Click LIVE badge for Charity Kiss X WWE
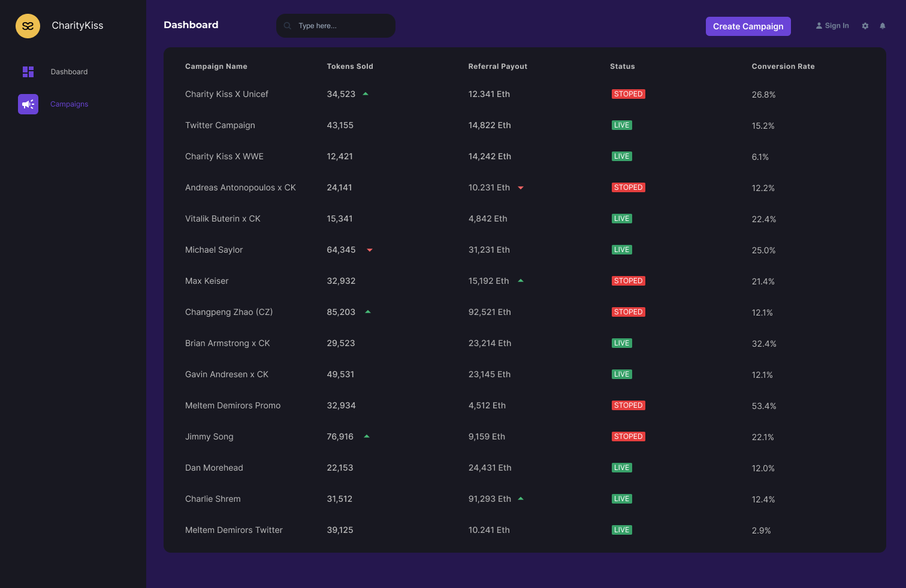Viewport: 906px width, 588px height. pyautogui.click(x=621, y=156)
